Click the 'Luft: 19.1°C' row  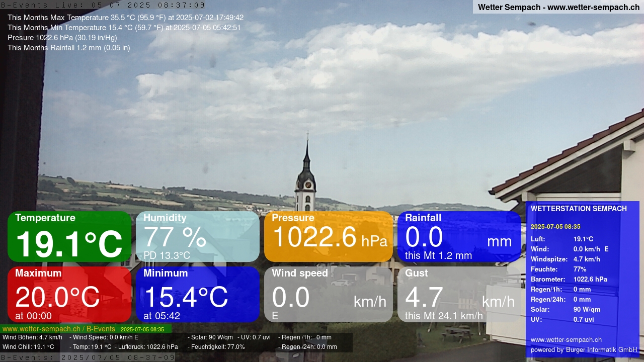[x=562, y=239]
